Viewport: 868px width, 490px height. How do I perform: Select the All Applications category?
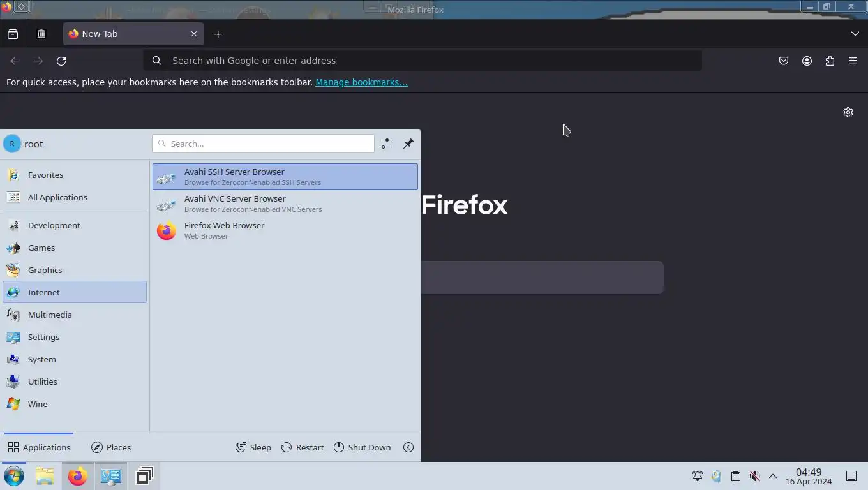pos(75,197)
